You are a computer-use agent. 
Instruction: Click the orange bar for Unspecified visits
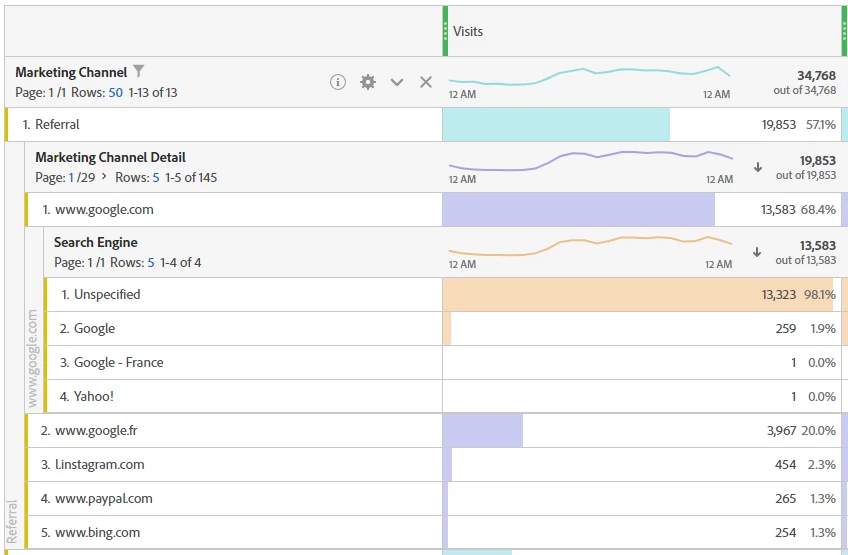tap(638, 294)
